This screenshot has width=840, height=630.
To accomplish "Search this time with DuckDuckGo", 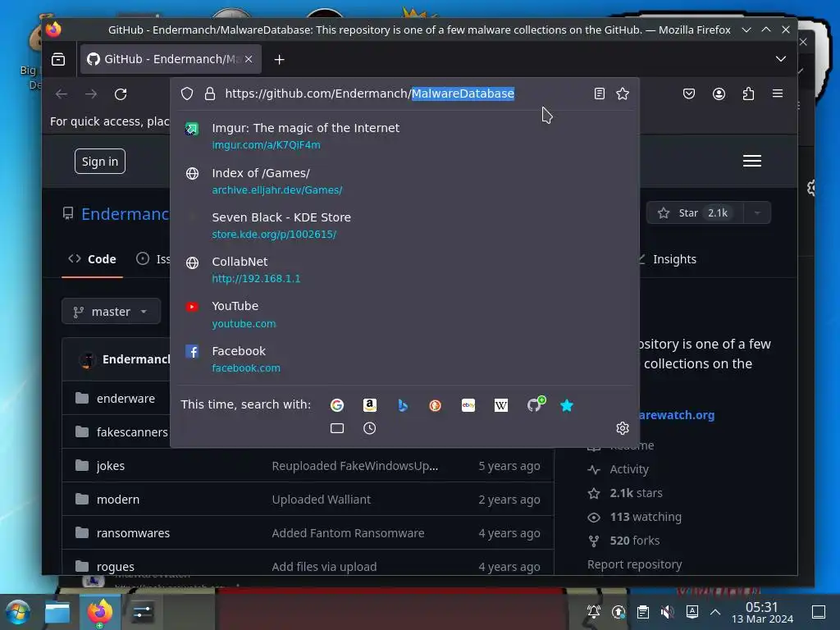I will point(435,405).
